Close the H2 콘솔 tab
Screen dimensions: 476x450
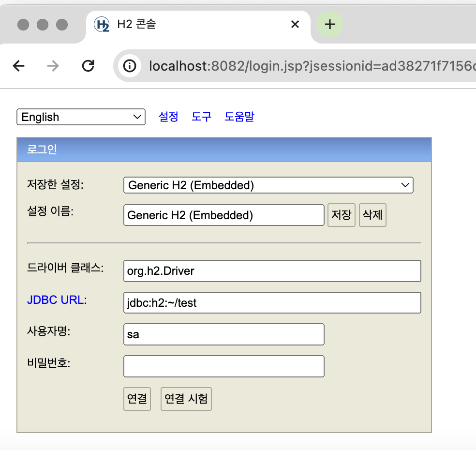(295, 24)
